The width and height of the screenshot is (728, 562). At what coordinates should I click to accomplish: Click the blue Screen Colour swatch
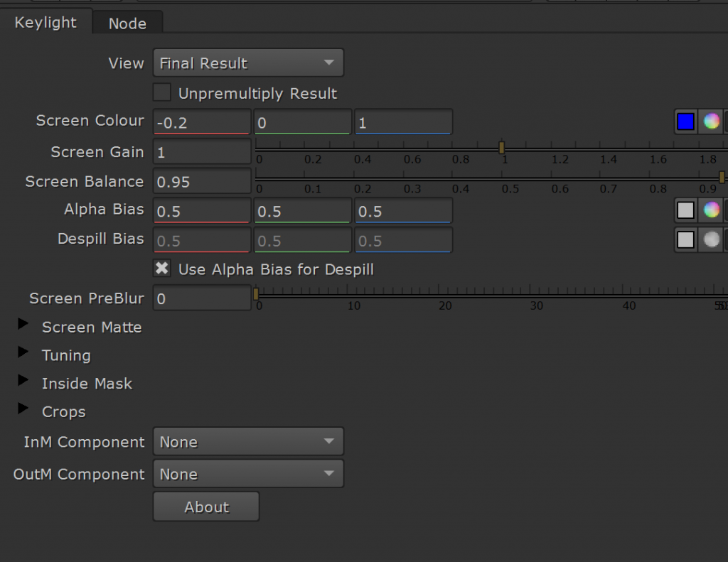685,121
